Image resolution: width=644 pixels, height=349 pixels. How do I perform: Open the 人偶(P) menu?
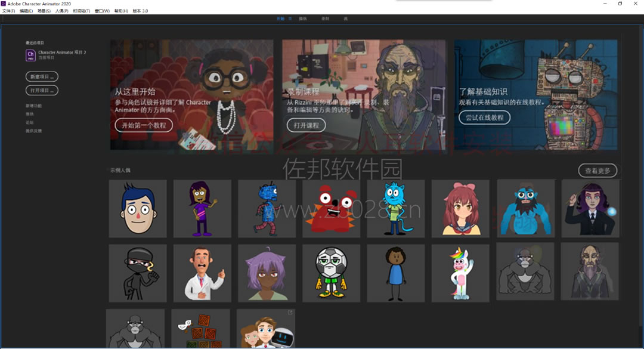tap(61, 11)
